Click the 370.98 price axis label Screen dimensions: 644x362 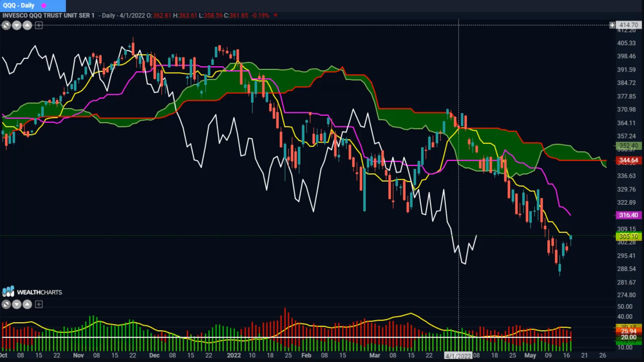click(627, 109)
